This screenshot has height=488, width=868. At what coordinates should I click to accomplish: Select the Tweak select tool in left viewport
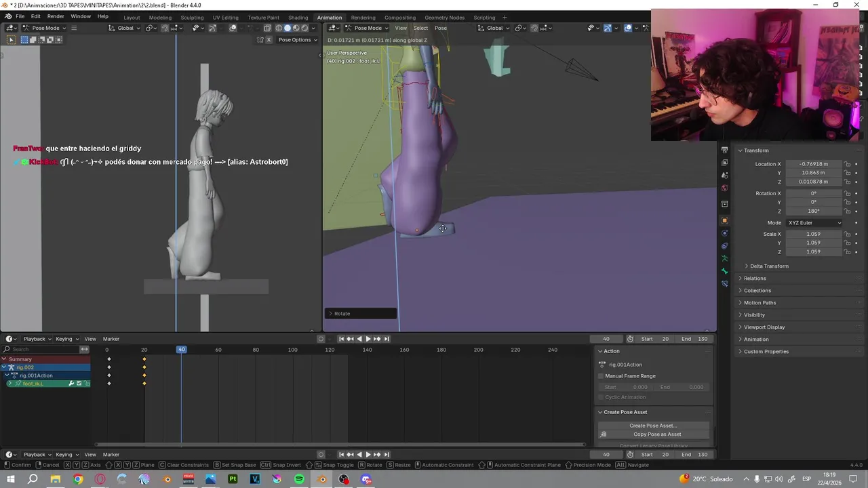coord(11,39)
